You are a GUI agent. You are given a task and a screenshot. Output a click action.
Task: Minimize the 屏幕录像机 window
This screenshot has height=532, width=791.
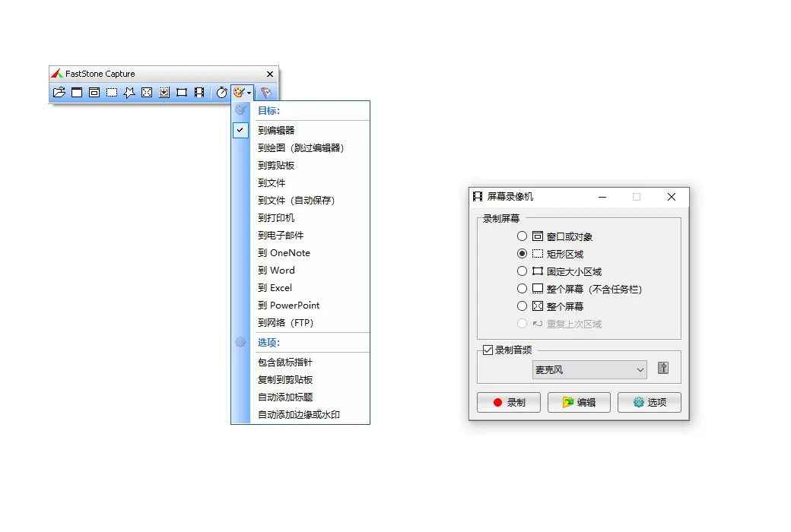[602, 197]
